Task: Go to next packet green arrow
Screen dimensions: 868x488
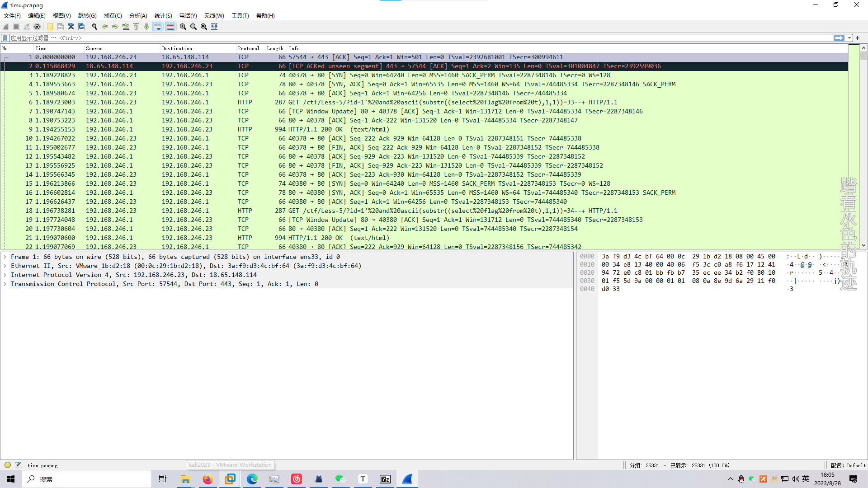Action: pyautogui.click(x=115, y=27)
